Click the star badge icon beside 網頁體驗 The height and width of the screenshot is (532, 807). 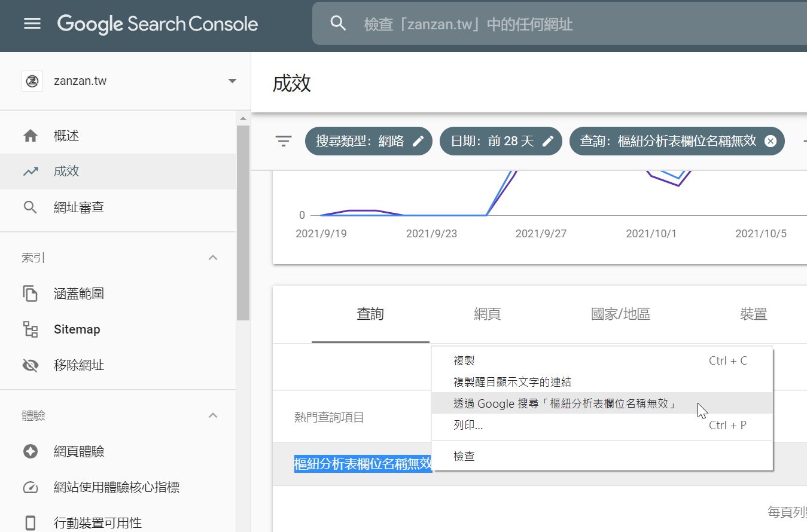coord(31,451)
